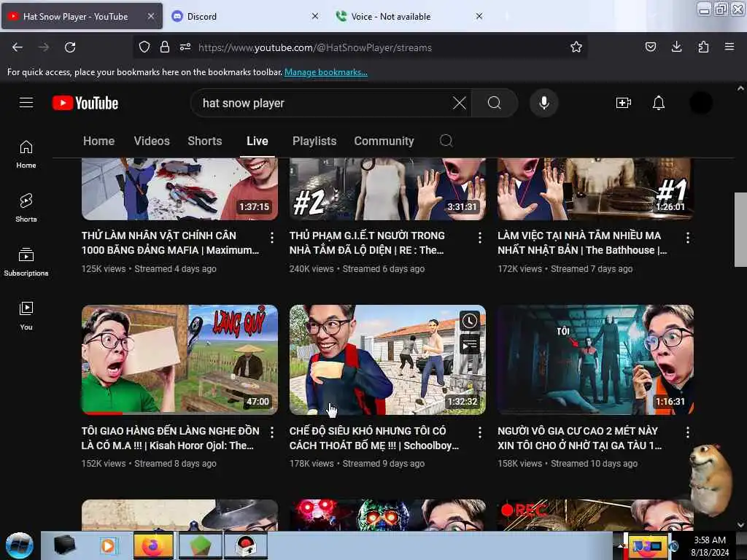Open options for the GA TÀU video
This screenshot has height=560, width=747.
(687, 432)
